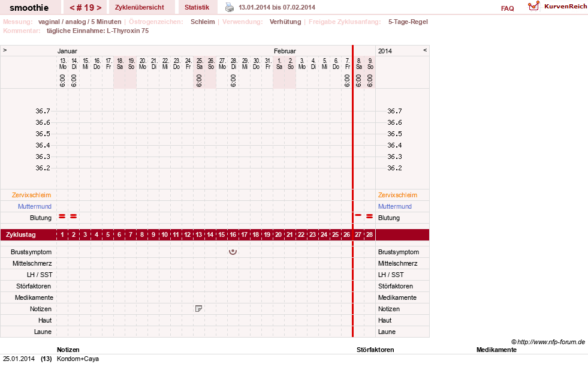Click the left Brustsymptom row label
The width and height of the screenshot is (588, 373).
(x=31, y=252)
